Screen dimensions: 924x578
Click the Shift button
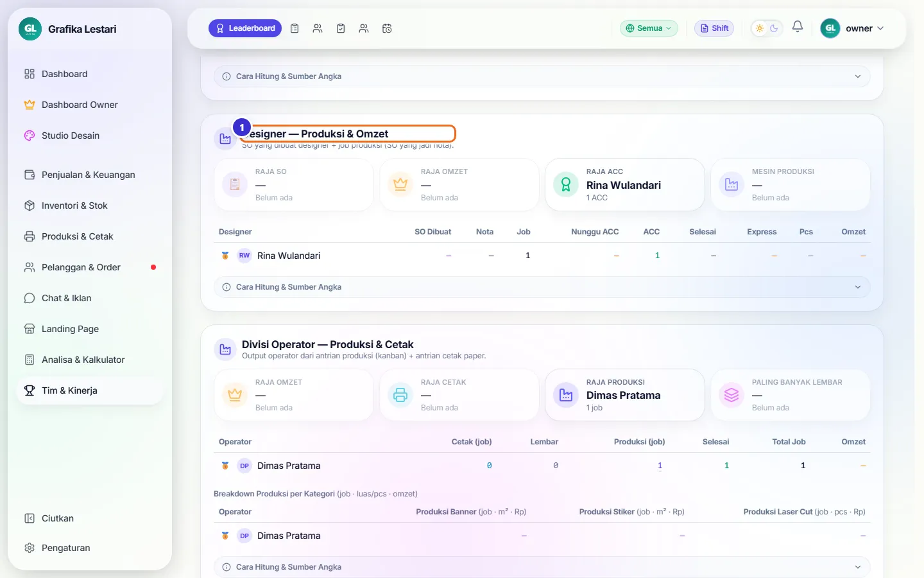pyautogui.click(x=714, y=28)
